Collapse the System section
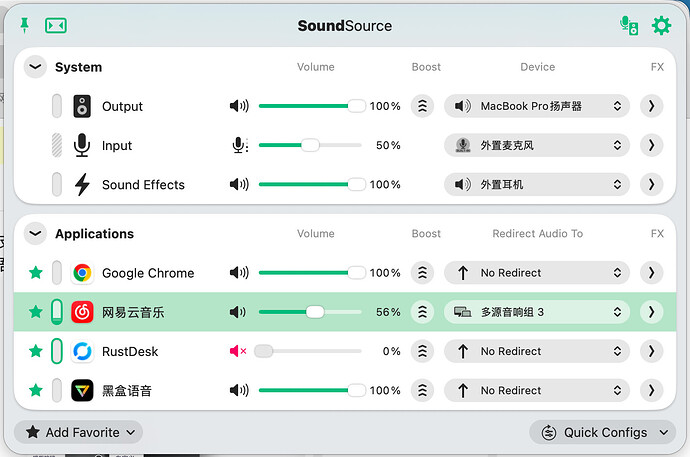 click(35, 67)
